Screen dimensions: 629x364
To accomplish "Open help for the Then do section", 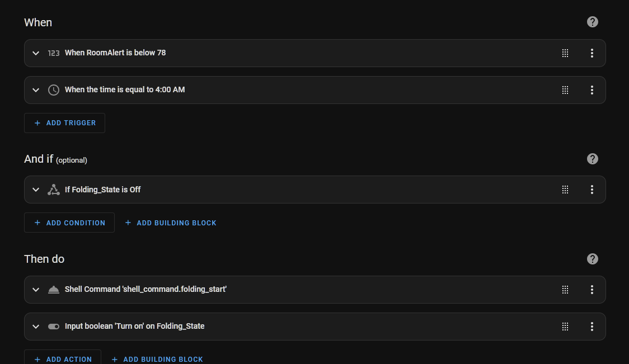I will pyautogui.click(x=592, y=259).
